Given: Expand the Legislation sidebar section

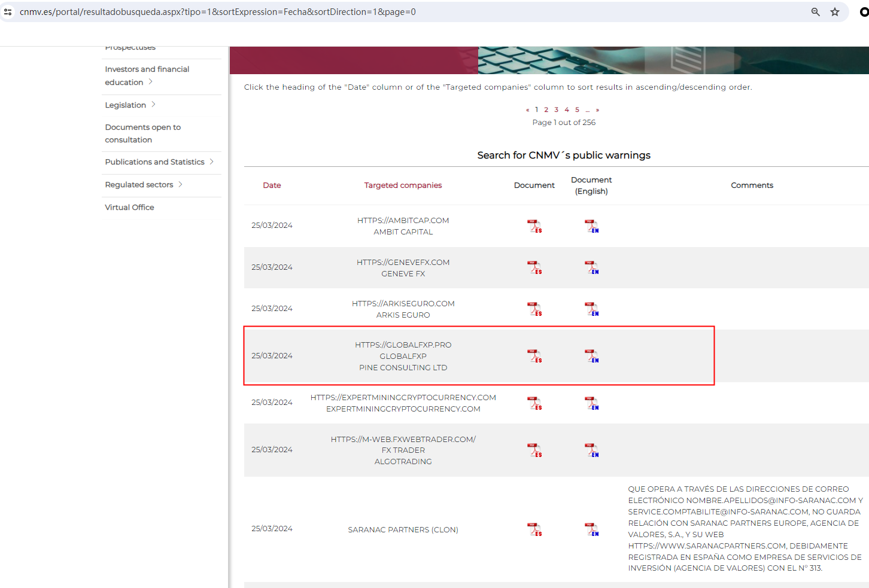Looking at the screenshot, I should pyautogui.click(x=130, y=105).
